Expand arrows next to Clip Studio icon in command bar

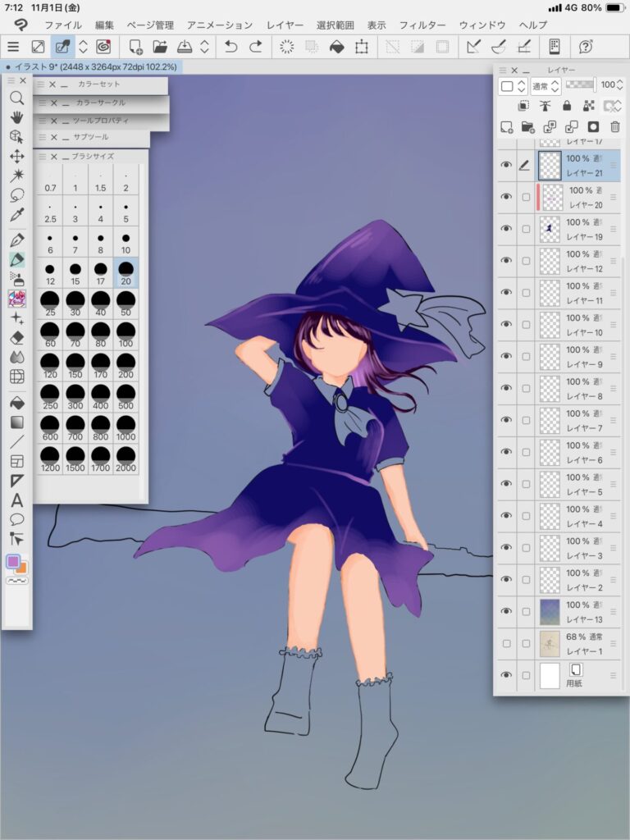[x=83, y=47]
